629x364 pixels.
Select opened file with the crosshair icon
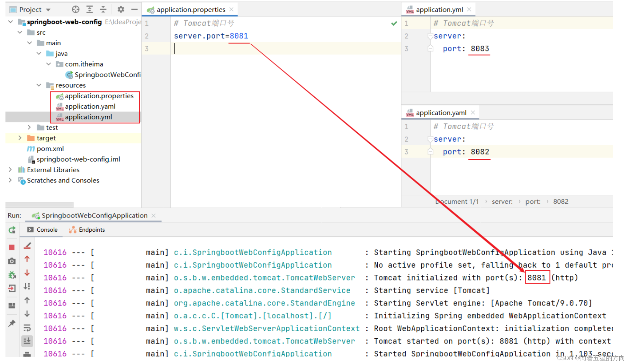75,10
